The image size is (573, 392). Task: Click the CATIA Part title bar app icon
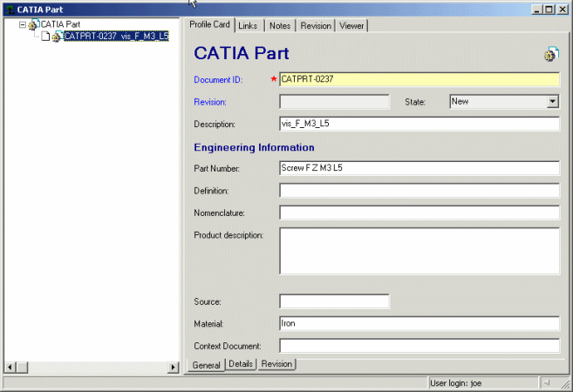9,9
